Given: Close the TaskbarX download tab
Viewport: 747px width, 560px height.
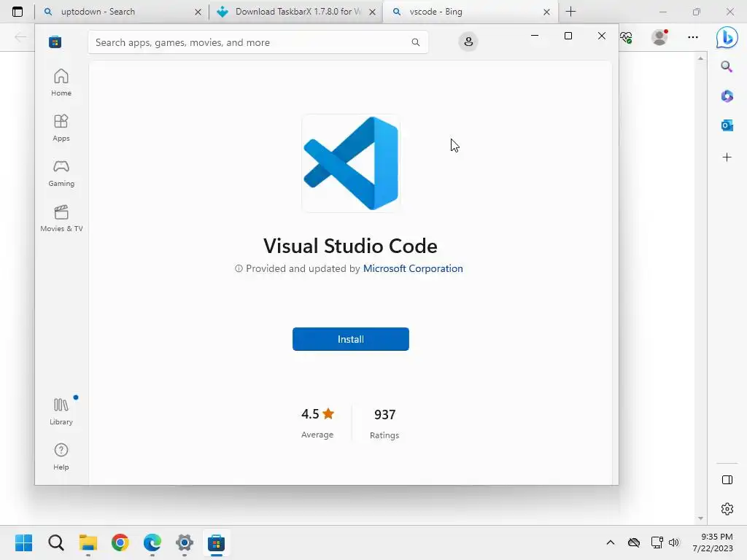Looking at the screenshot, I should pos(373,12).
